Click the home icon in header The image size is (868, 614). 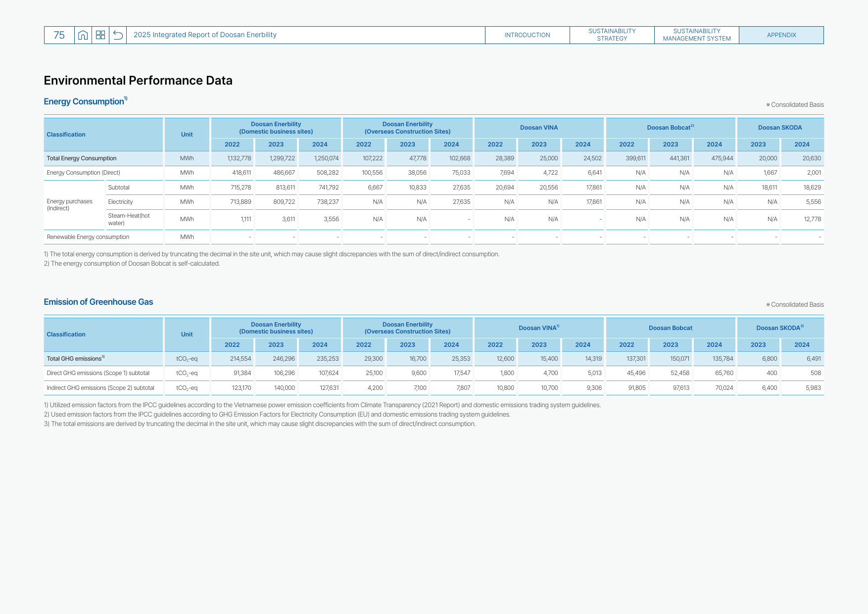click(83, 35)
